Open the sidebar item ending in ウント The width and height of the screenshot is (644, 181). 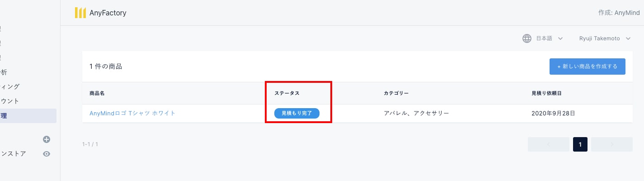point(10,101)
